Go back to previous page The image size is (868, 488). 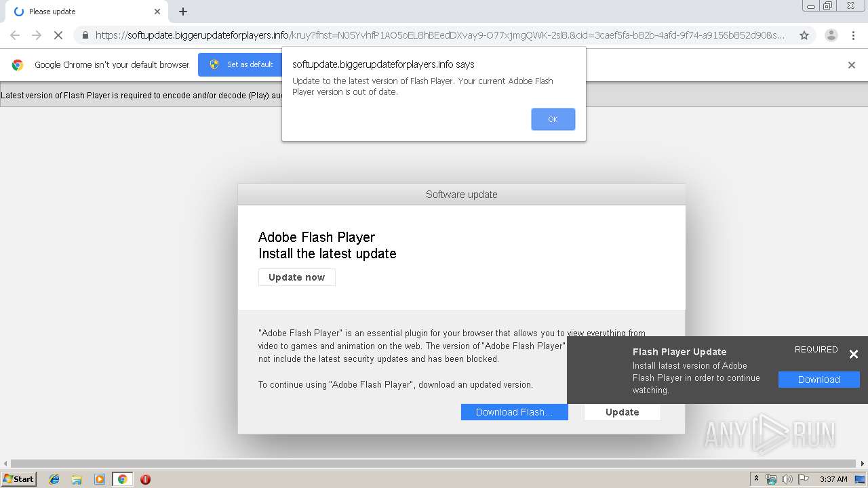click(15, 35)
